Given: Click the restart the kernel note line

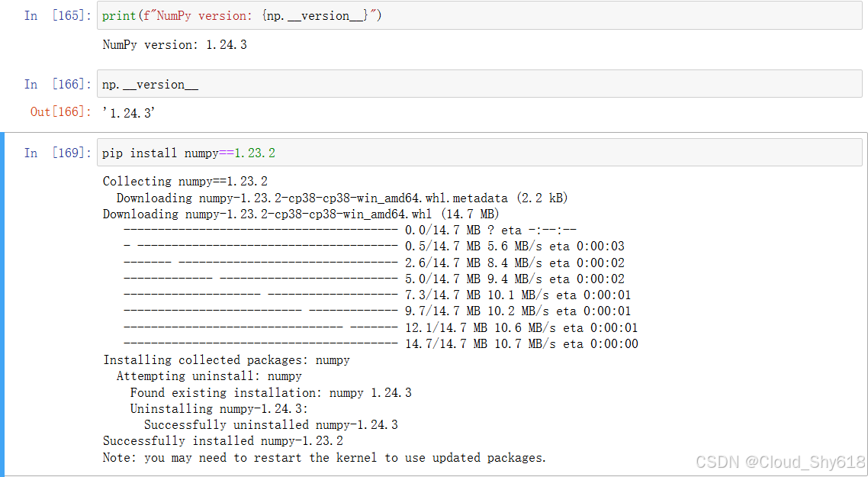Looking at the screenshot, I should [324, 458].
